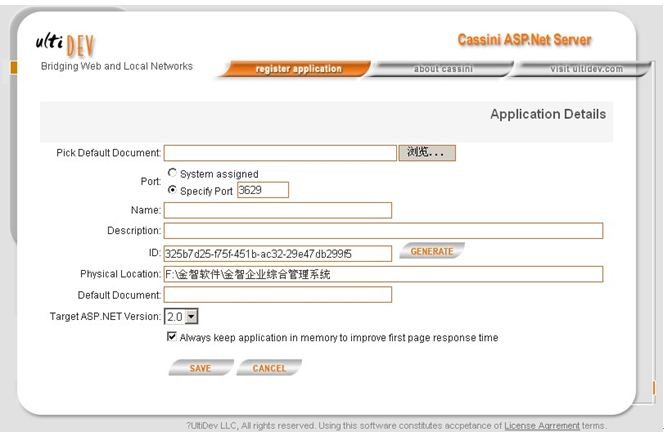Click into the Name field
Image resolution: width=664 pixels, height=433 pixels.
(x=278, y=210)
